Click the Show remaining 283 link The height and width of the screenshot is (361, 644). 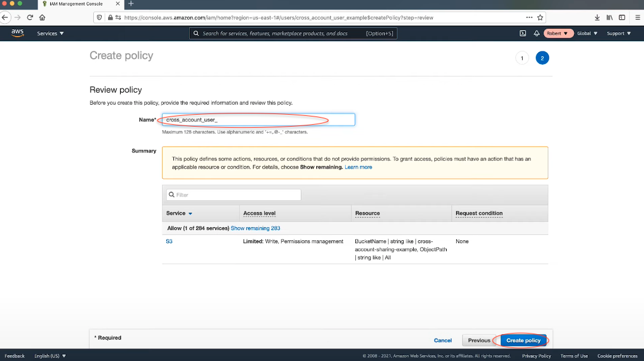255,228
